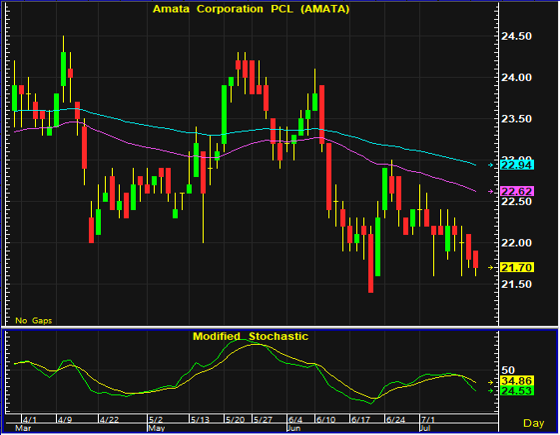
Task: Click the green arrow beside 24.53 label
Action: point(491,391)
